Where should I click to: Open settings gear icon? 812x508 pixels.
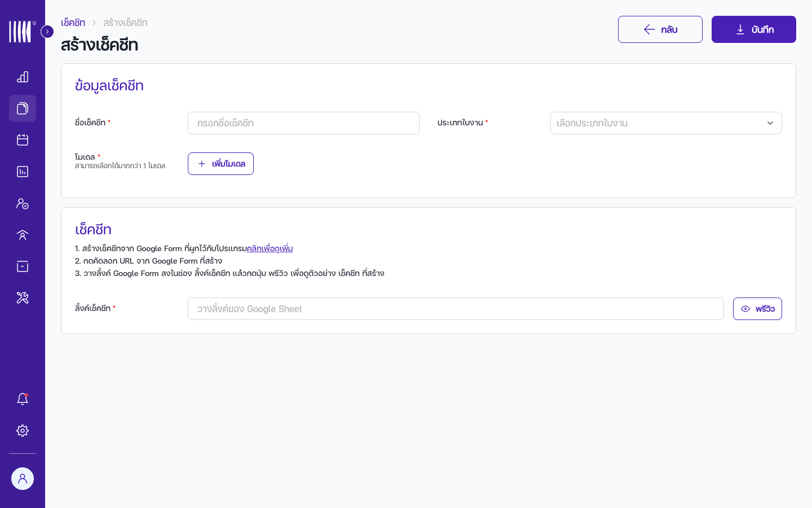(x=23, y=431)
